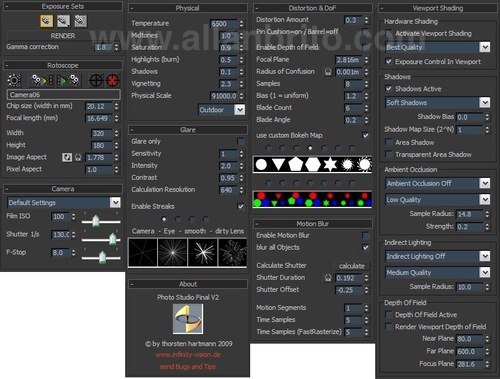Enable Motion Blur checkbox
Image resolution: width=500 pixels, height=379 pixels.
[366, 235]
